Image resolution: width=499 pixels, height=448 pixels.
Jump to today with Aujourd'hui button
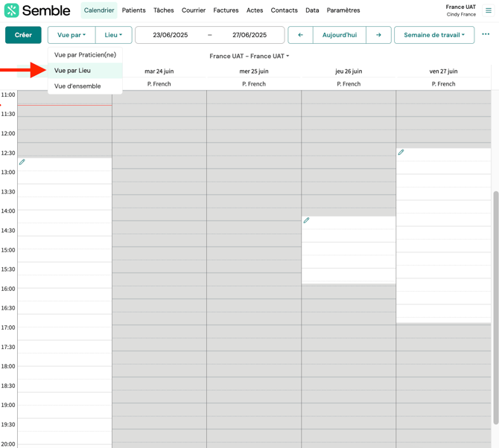pos(339,35)
